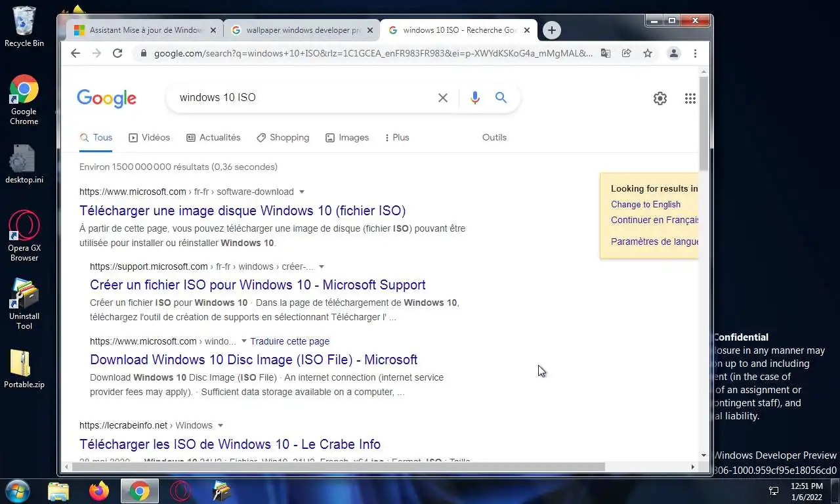Click Change to English link
The height and width of the screenshot is (504, 840).
[x=645, y=204]
